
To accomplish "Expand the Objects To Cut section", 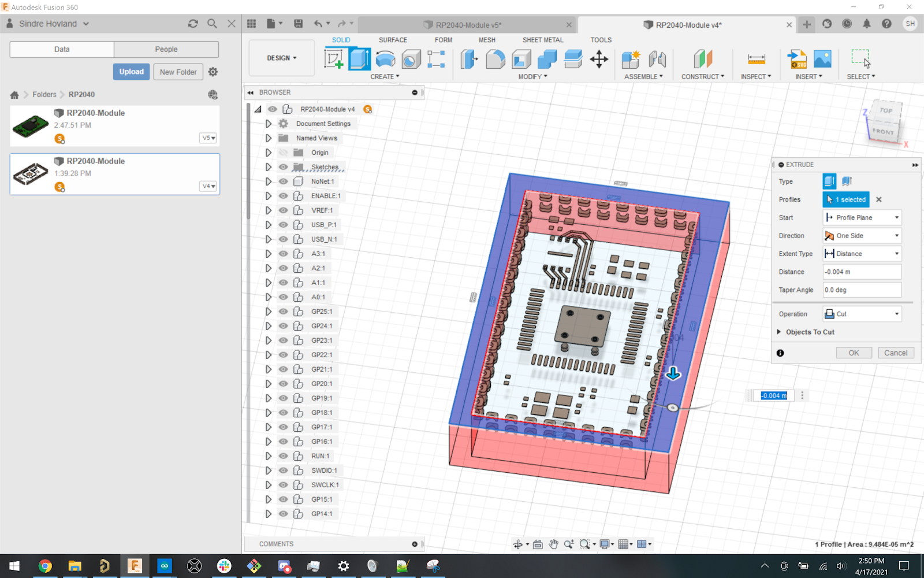I will point(779,332).
